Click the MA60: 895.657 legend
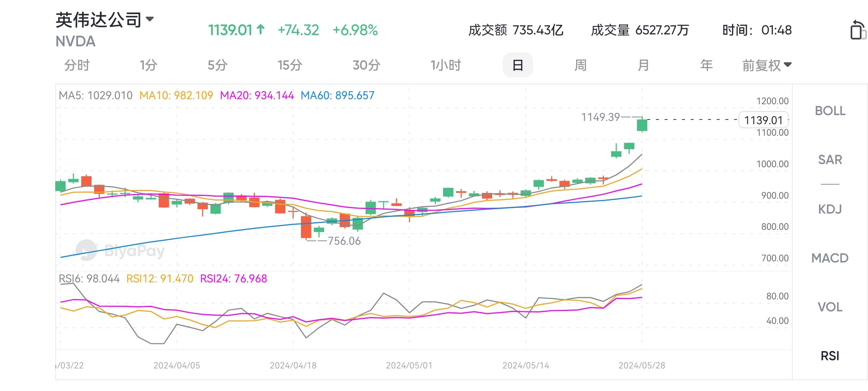This screenshot has width=868, height=391. pyautogui.click(x=337, y=96)
